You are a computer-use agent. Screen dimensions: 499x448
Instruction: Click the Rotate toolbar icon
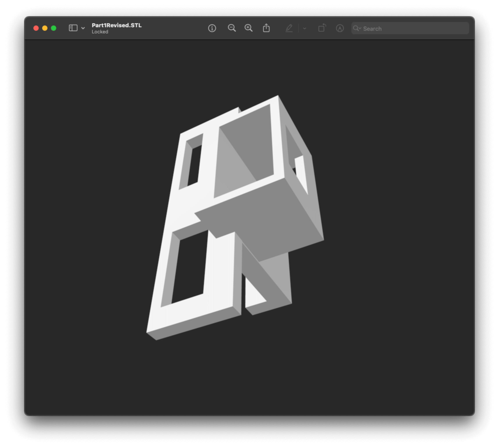point(322,28)
